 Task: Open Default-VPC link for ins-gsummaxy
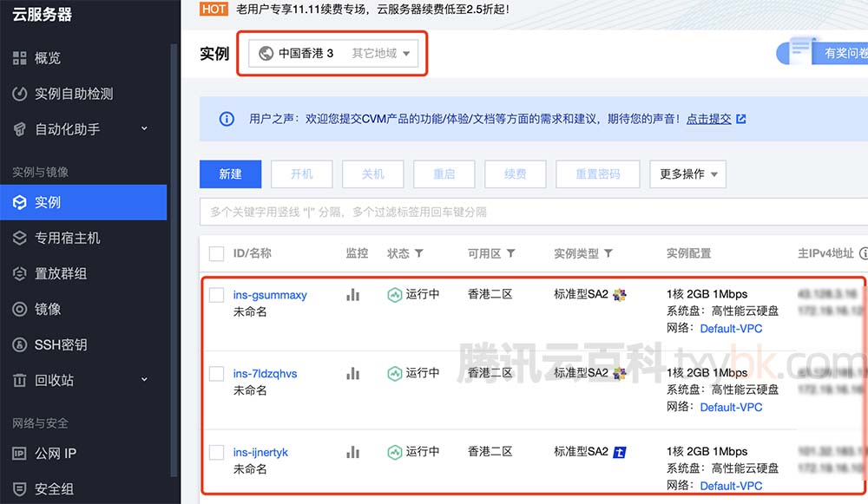click(731, 329)
